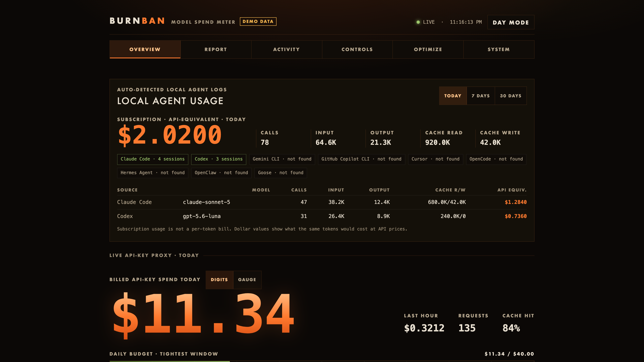Click the Codex source row
Viewport: 644px width, 362px height.
coord(322,216)
